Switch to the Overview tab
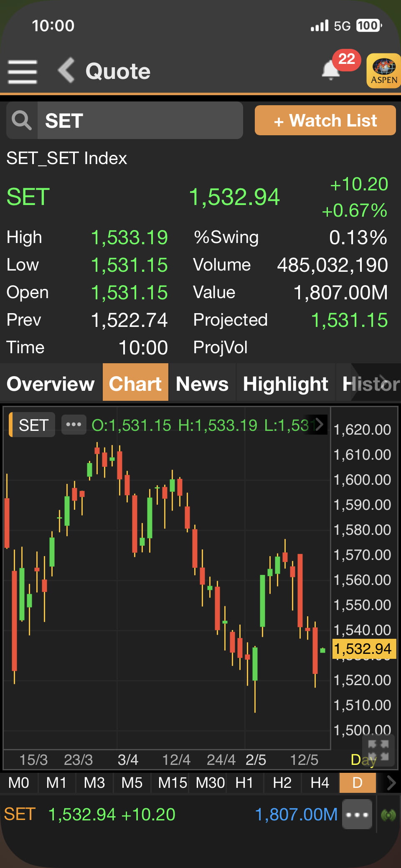Image resolution: width=401 pixels, height=868 pixels. (51, 383)
